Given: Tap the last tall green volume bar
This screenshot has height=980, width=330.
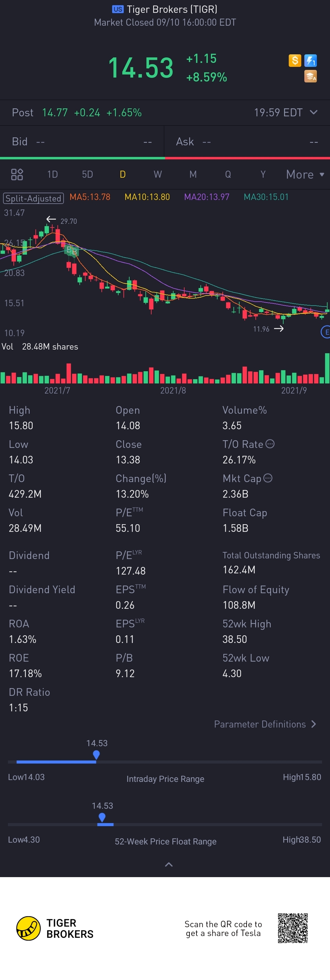Looking at the screenshot, I should 327,368.
